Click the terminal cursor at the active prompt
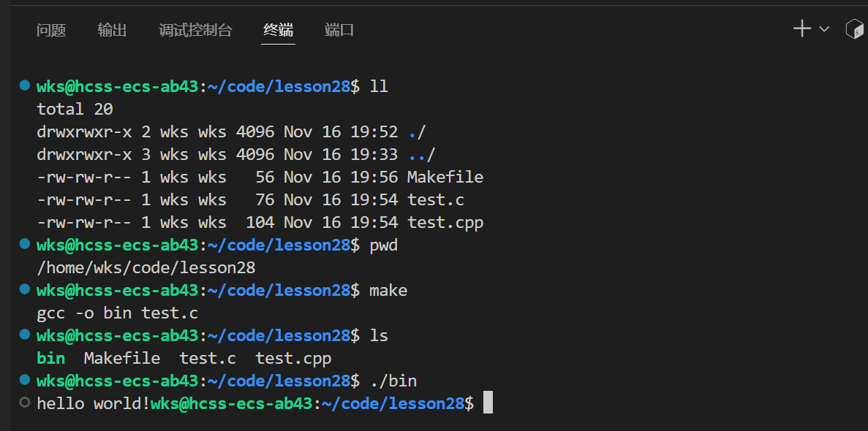The height and width of the screenshot is (431, 868). (487, 403)
